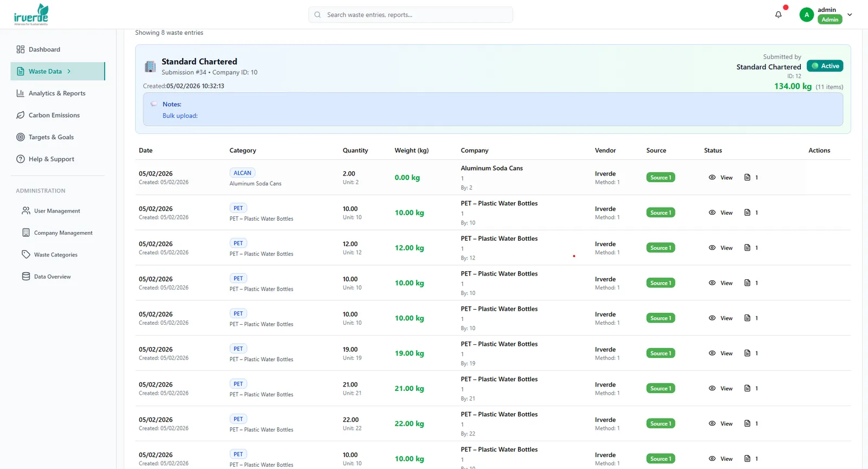Click the Vendor column header
Image resolution: width=868 pixels, height=469 pixels.
(605, 150)
